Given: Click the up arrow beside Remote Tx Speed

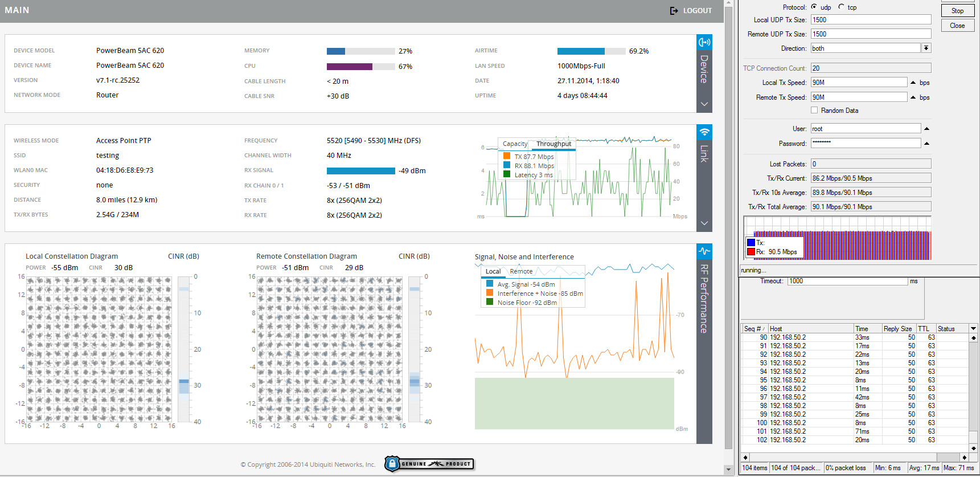Looking at the screenshot, I should click(x=913, y=97).
